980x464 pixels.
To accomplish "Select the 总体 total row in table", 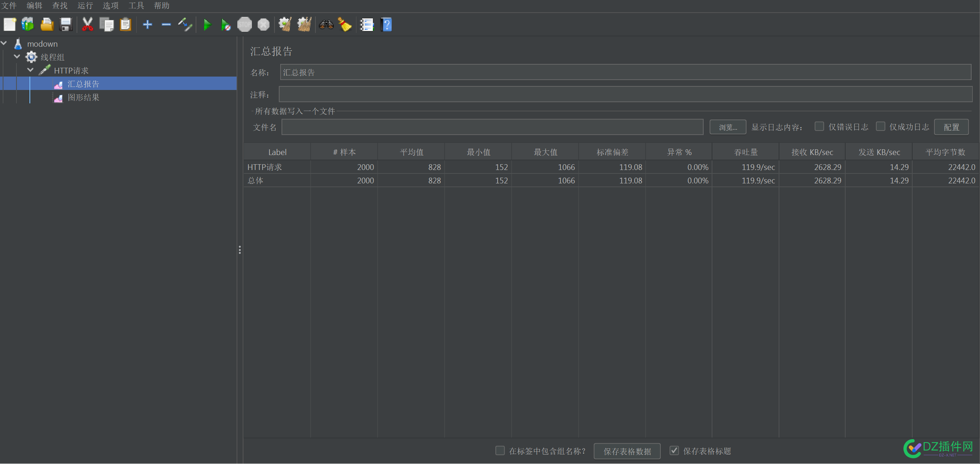I will [x=611, y=181].
